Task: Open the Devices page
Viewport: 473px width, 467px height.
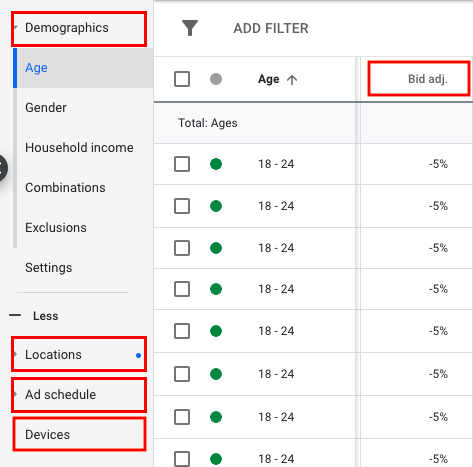Action: pyautogui.click(x=48, y=434)
